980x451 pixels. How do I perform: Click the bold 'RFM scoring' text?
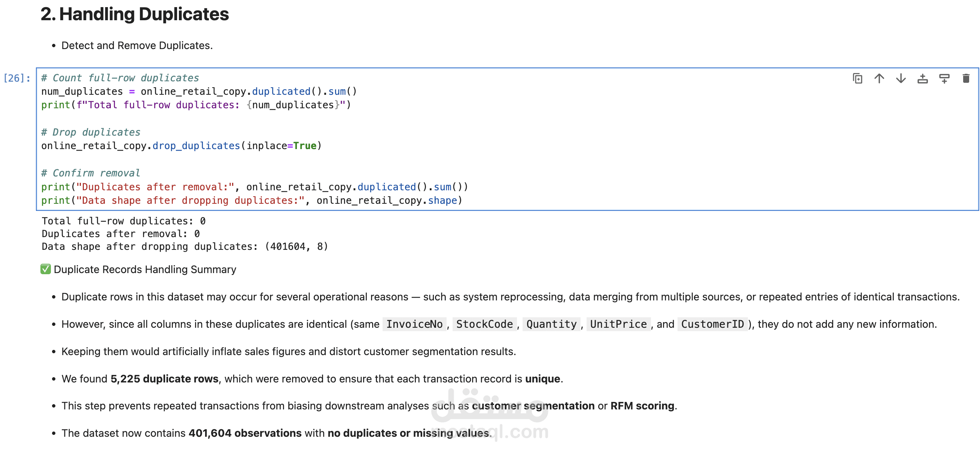(642, 406)
